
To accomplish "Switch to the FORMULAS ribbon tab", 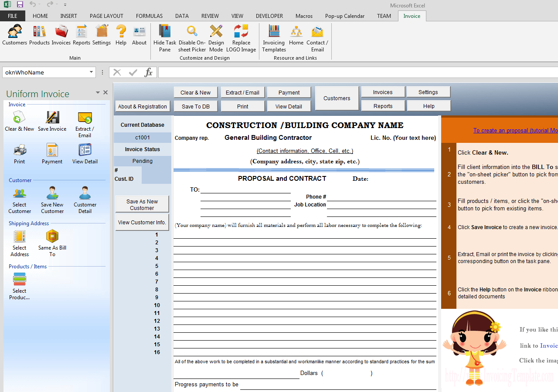I will click(149, 16).
